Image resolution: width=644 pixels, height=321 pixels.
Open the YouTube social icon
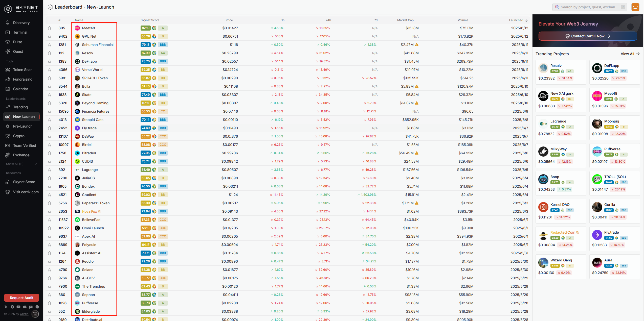coord(18,307)
